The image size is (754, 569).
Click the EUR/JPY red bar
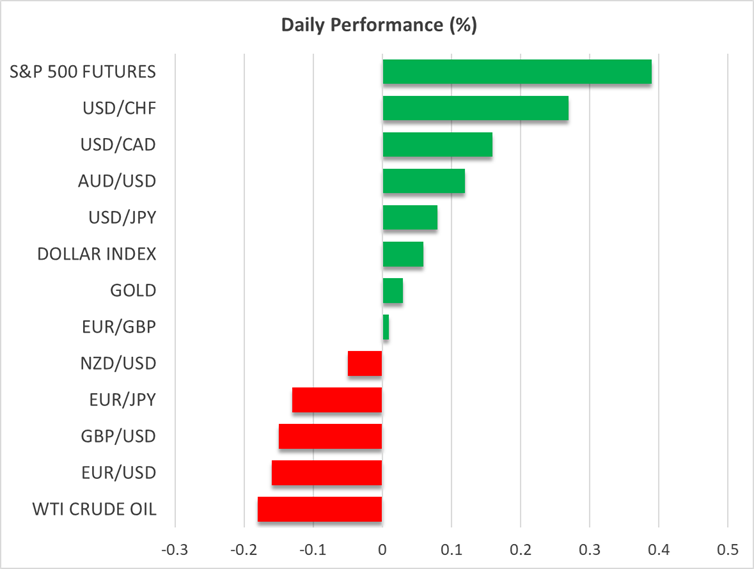click(337, 400)
